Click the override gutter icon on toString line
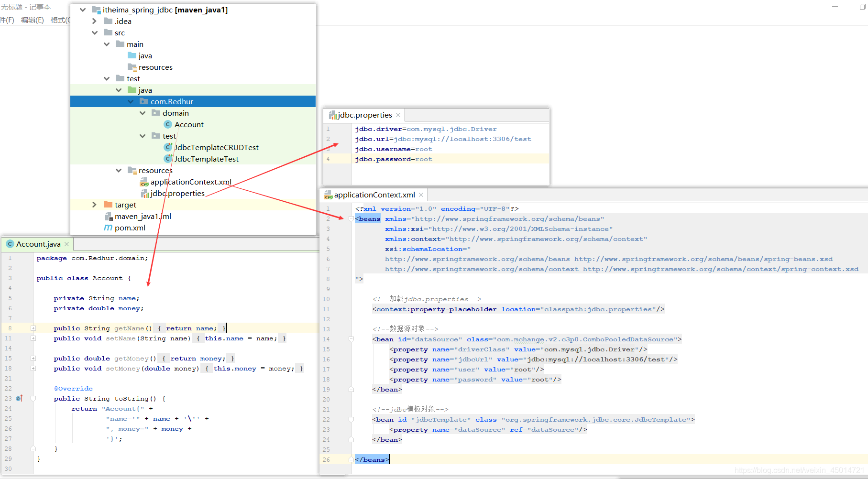868x479 pixels. (19, 398)
